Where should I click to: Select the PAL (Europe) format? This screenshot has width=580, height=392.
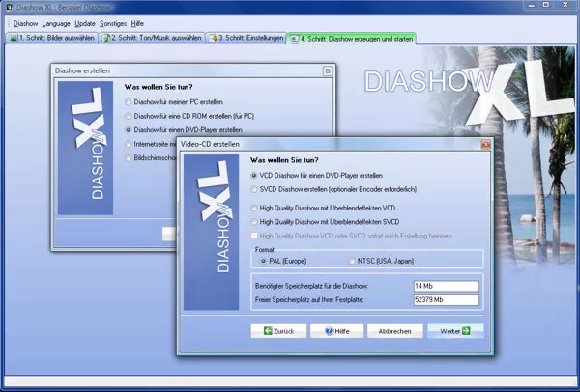pyautogui.click(x=263, y=260)
